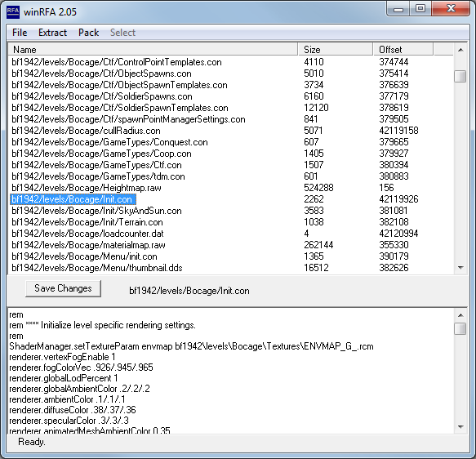Click the text editor scrollbar thumb

[460, 329]
